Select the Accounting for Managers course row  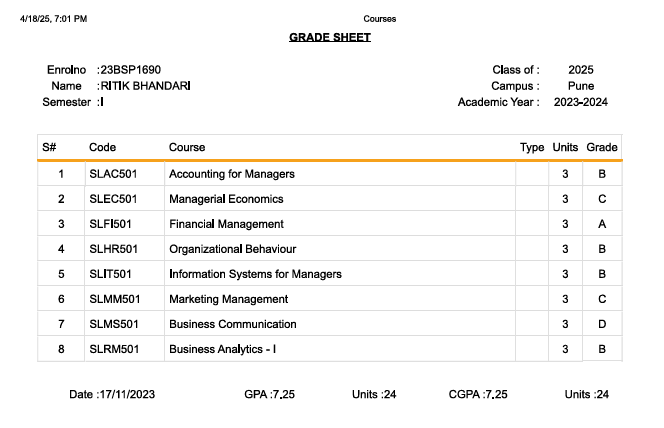(x=232, y=174)
